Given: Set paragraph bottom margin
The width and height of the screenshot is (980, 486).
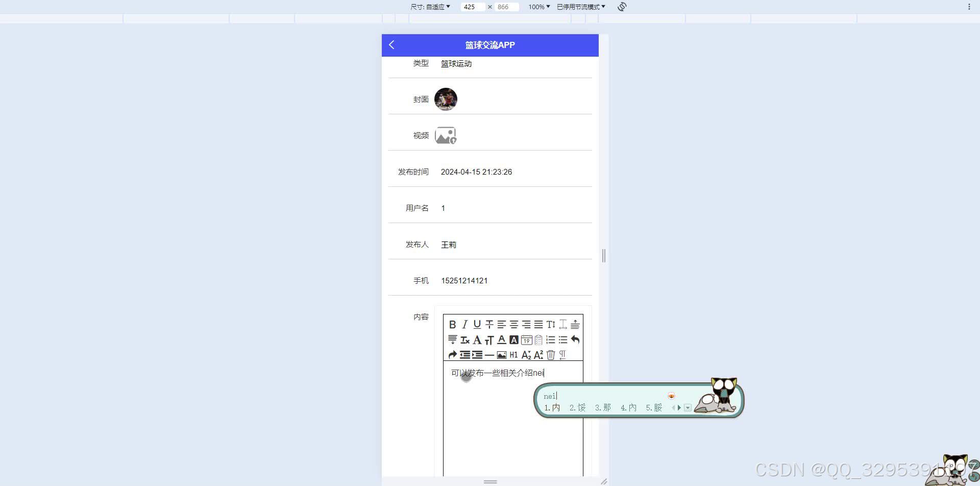Looking at the screenshot, I should [452, 340].
